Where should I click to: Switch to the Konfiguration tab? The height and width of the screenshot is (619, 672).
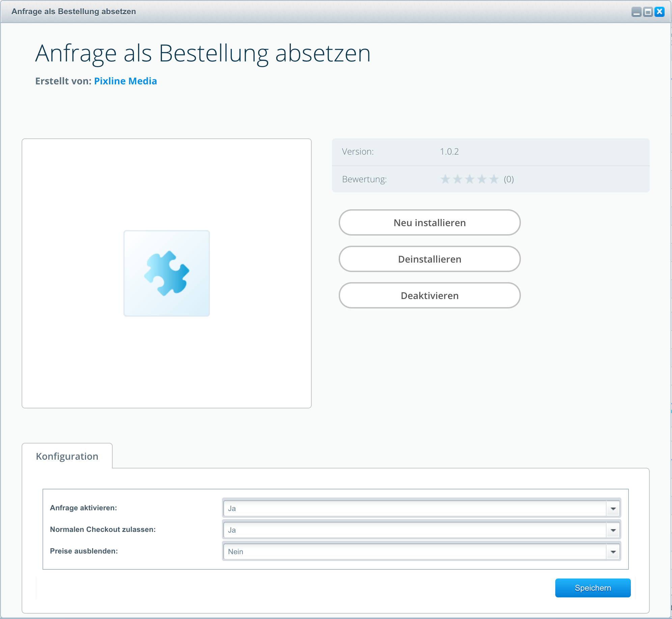click(67, 456)
